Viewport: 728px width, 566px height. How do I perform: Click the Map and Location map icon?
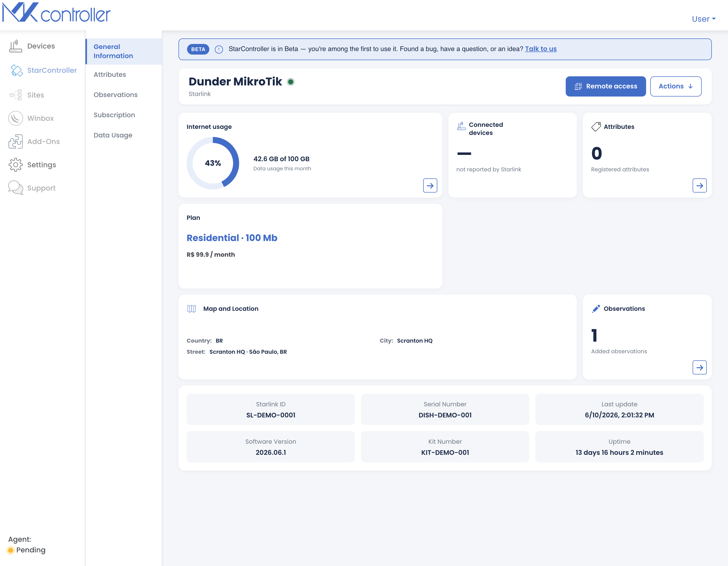click(191, 309)
